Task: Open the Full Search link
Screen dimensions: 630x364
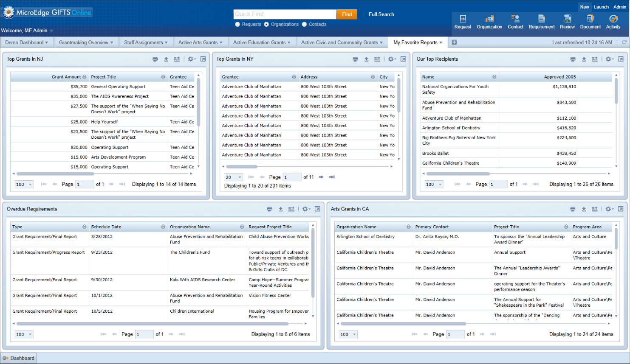Action: pos(381,14)
